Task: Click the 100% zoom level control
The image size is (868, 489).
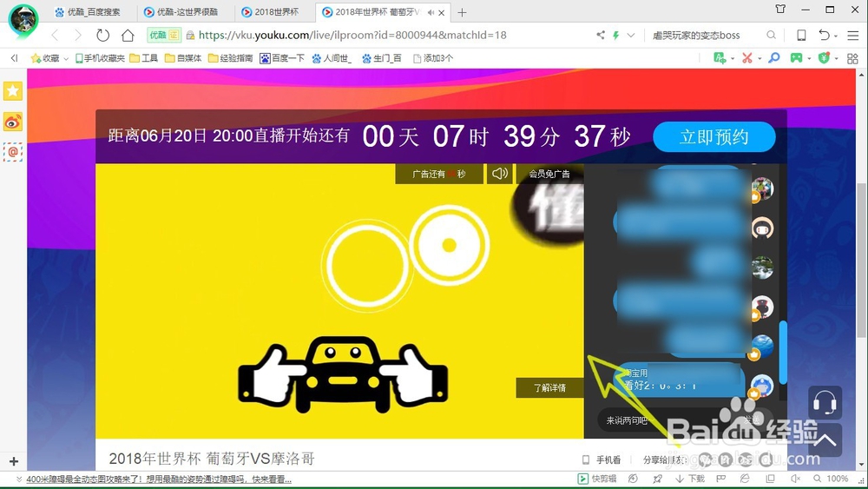Action: (x=832, y=479)
